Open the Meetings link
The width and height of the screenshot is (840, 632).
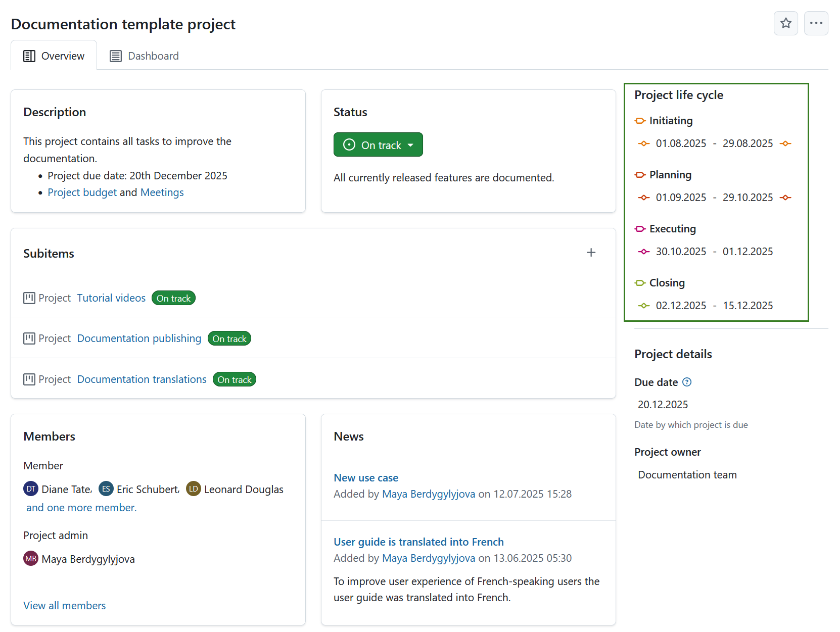click(162, 192)
